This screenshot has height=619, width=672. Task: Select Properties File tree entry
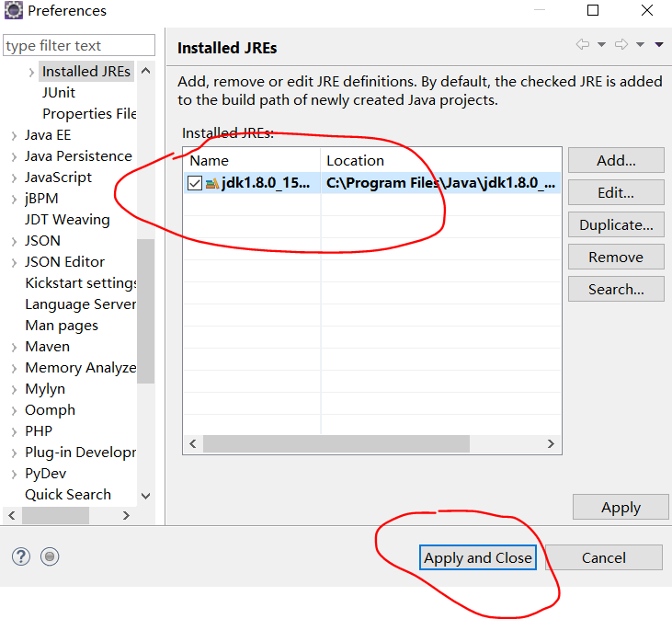tap(89, 114)
